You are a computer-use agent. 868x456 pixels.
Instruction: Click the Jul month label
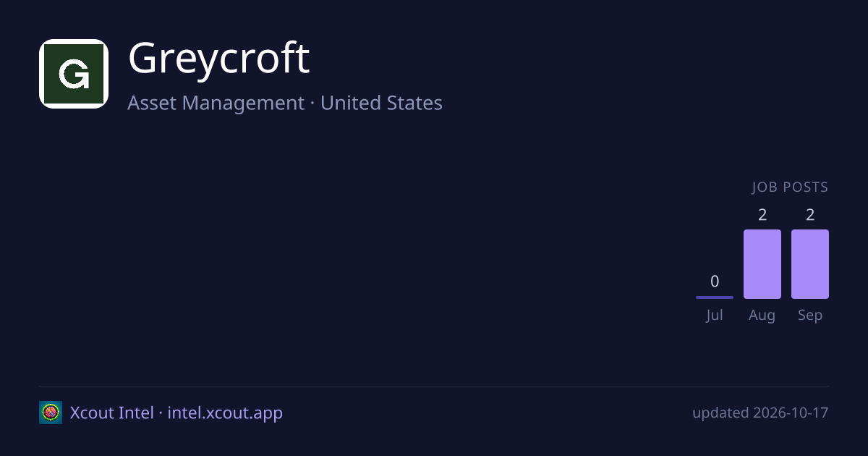715,316
